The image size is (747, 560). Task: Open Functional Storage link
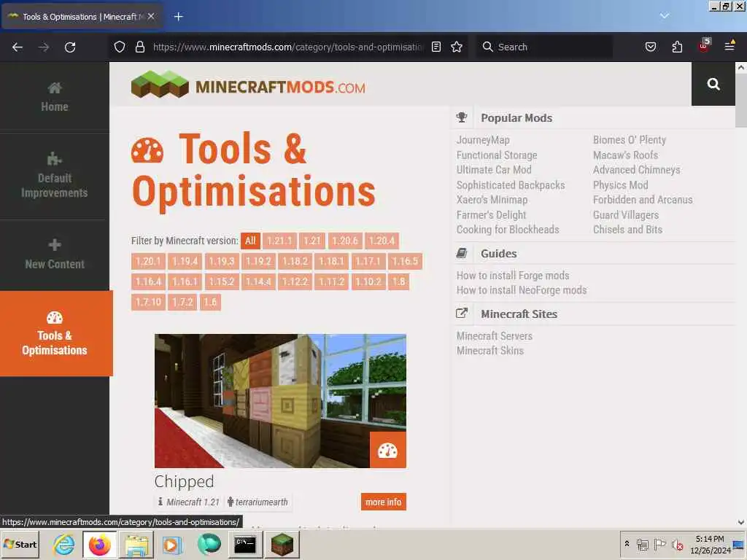[x=497, y=155]
